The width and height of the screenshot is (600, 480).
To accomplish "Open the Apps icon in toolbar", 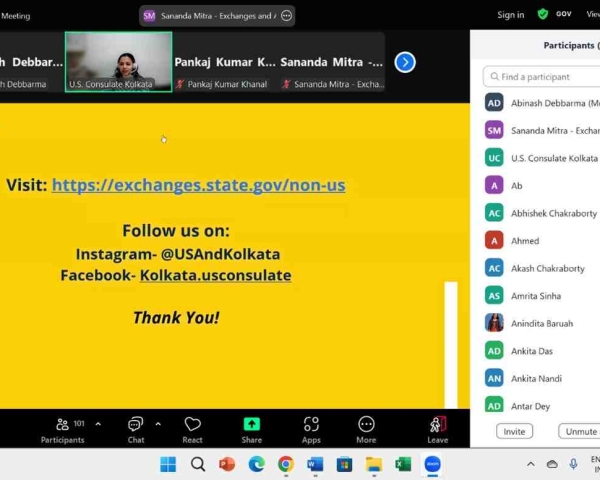I will point(311,424).
